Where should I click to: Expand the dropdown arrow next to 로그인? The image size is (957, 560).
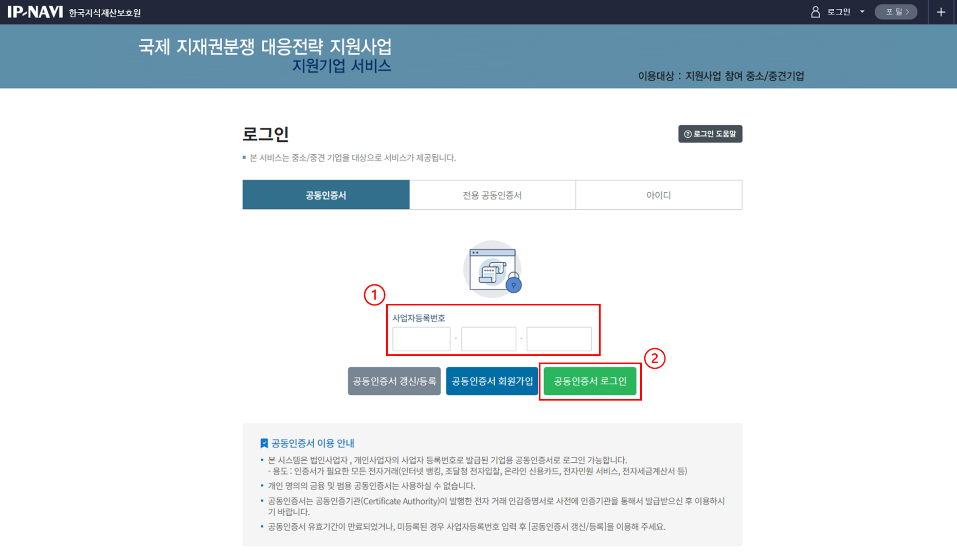862,12
